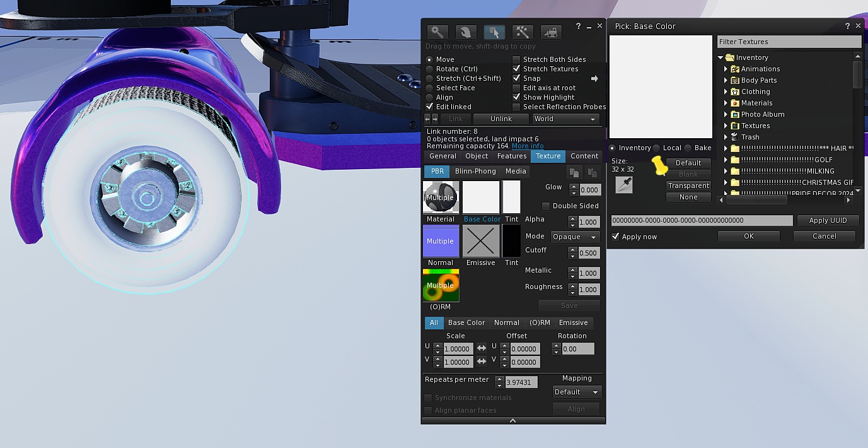The height and width of the screenshot is (448, 868).
Task: Activate the Move hand tool
Action: point(465,32)
